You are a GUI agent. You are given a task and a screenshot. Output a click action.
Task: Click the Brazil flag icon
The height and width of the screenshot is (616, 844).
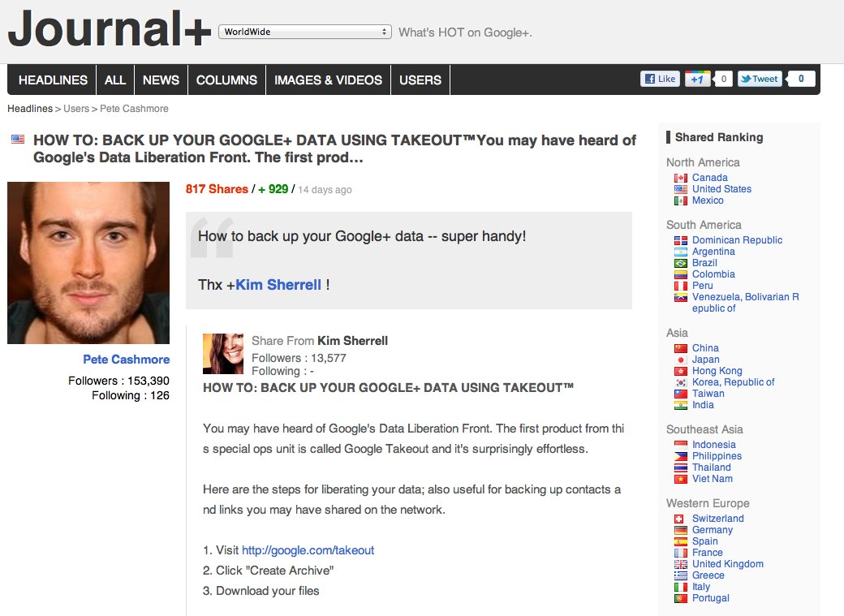click(681, 263)
